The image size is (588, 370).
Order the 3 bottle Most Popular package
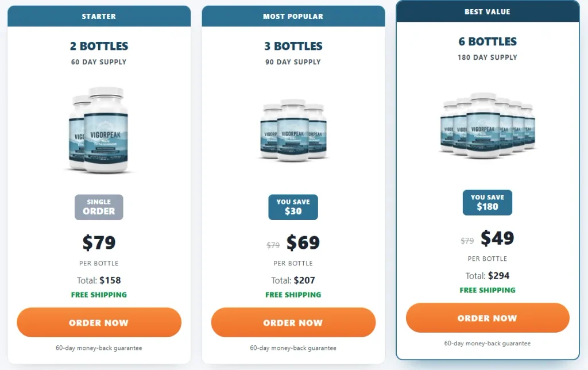coord(293,322)
